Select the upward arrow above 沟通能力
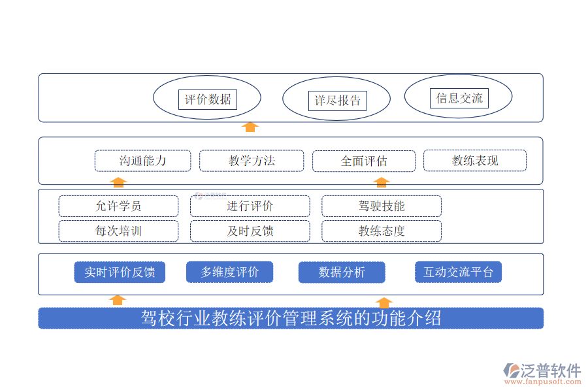 point(118,184)
